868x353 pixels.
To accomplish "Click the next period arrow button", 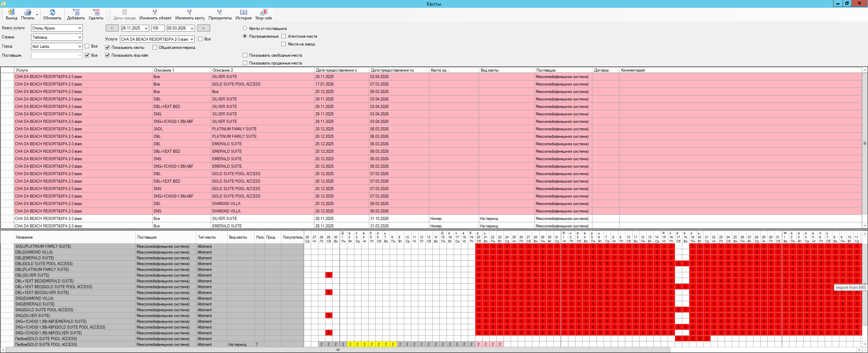I will click(203, 28).
